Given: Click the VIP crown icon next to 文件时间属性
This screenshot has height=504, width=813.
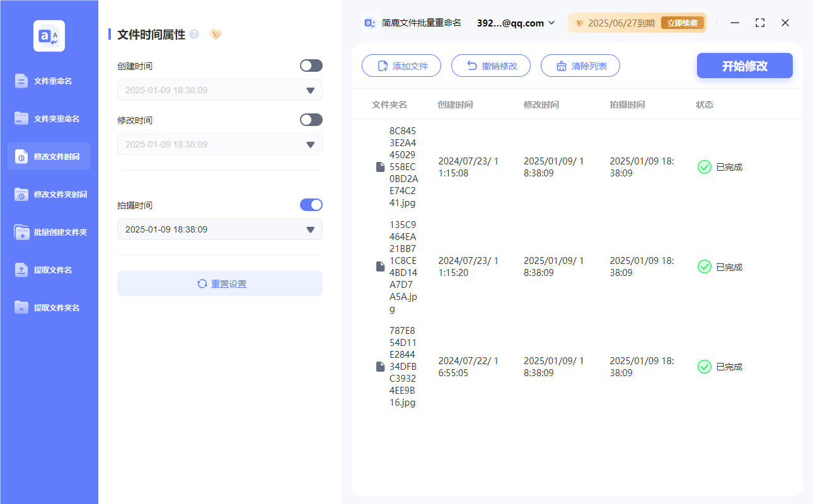Looking at the screenshot, I should click(216, 35).
